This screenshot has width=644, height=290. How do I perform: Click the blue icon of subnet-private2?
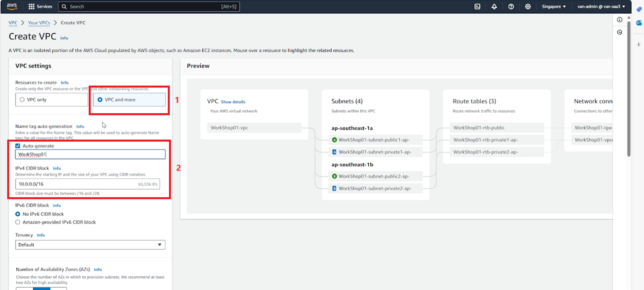coord(334,188)
